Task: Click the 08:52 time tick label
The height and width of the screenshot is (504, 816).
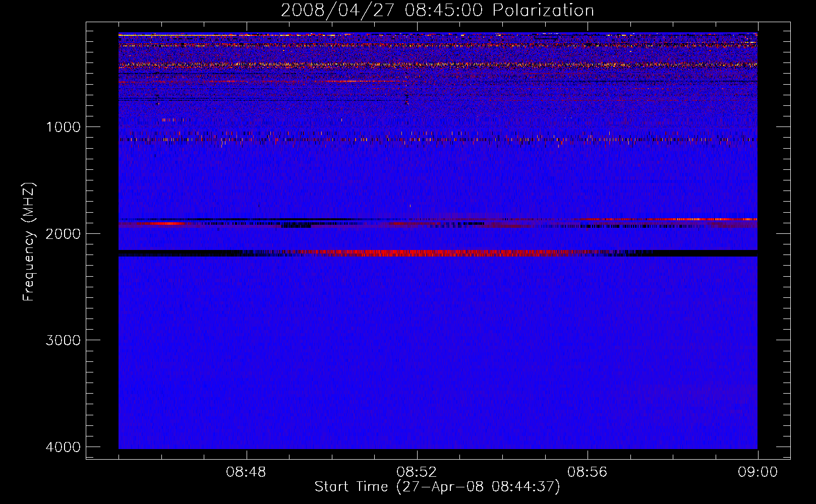Action: tap(417, 472)
